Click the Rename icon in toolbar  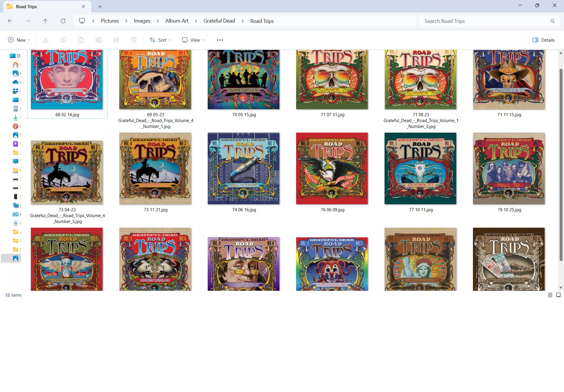pyautogui.click(x=99, y=40)
